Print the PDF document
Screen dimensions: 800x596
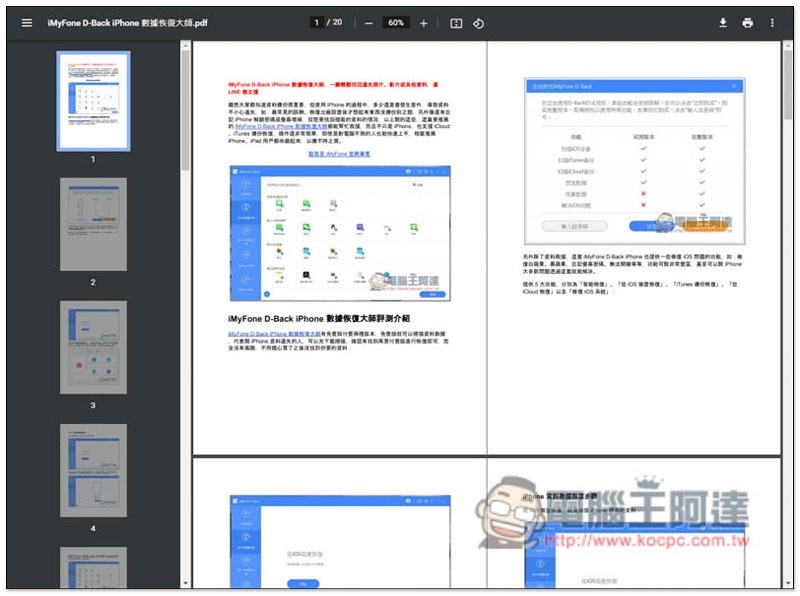pyautogui.click(x=747, y=23)
